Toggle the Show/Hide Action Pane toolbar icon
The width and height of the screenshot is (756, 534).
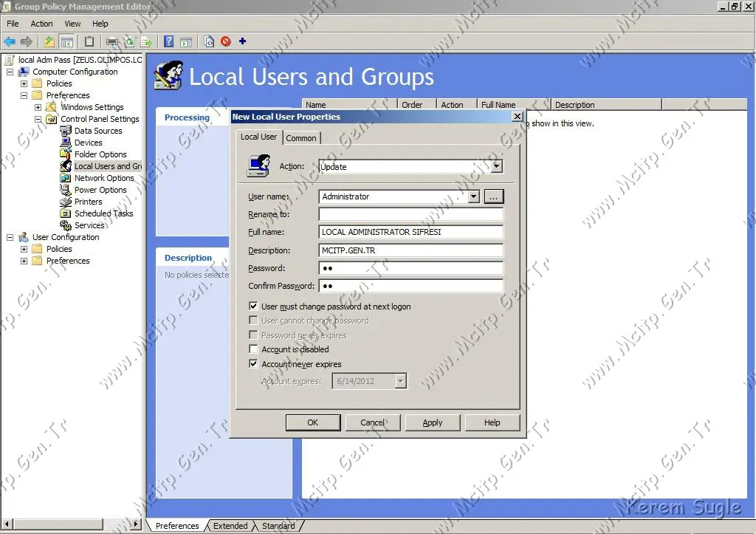186,41
